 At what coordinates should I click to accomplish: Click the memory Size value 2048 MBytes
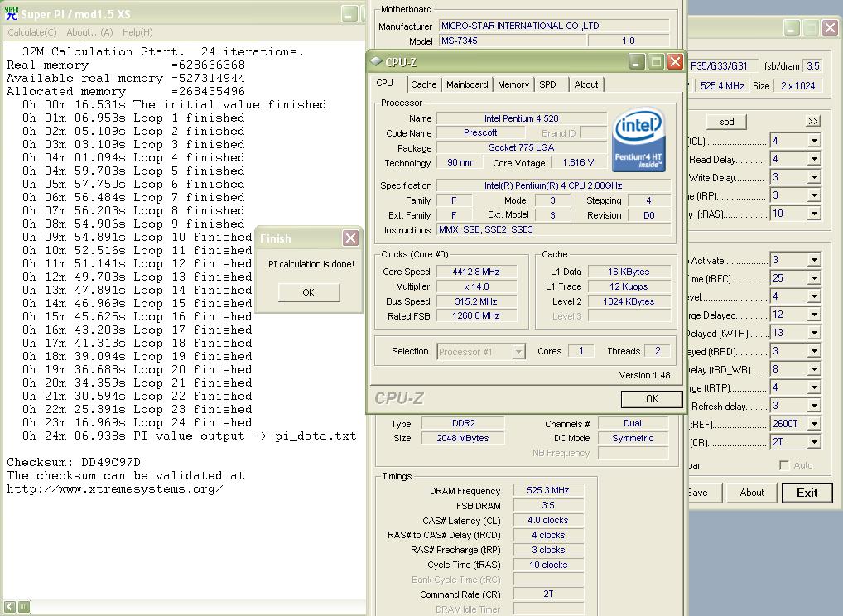[x=462, y=438]
